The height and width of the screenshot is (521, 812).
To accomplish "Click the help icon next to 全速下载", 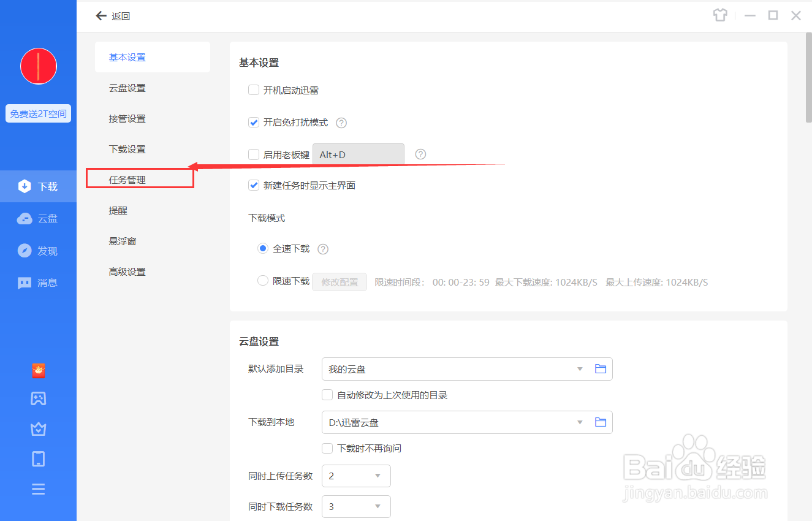I will pyautogui.click(x=323, y=249).
